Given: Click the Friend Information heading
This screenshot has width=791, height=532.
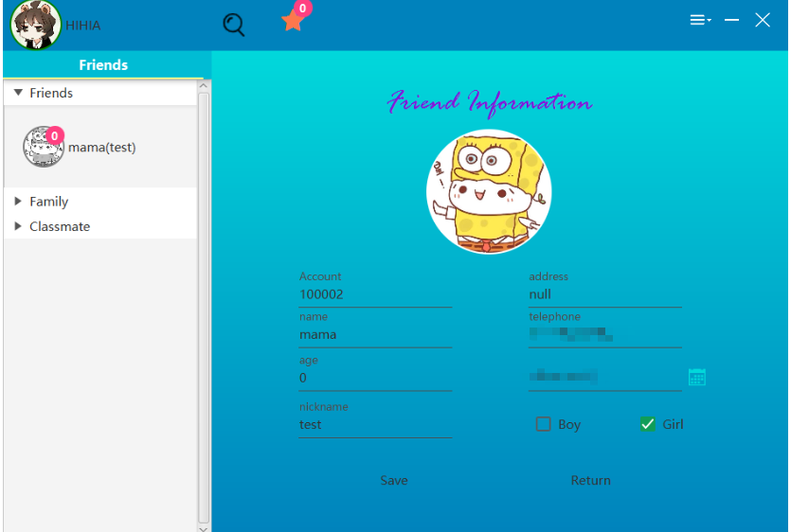Looking at the screenshot, I should (x=490, y=102).
